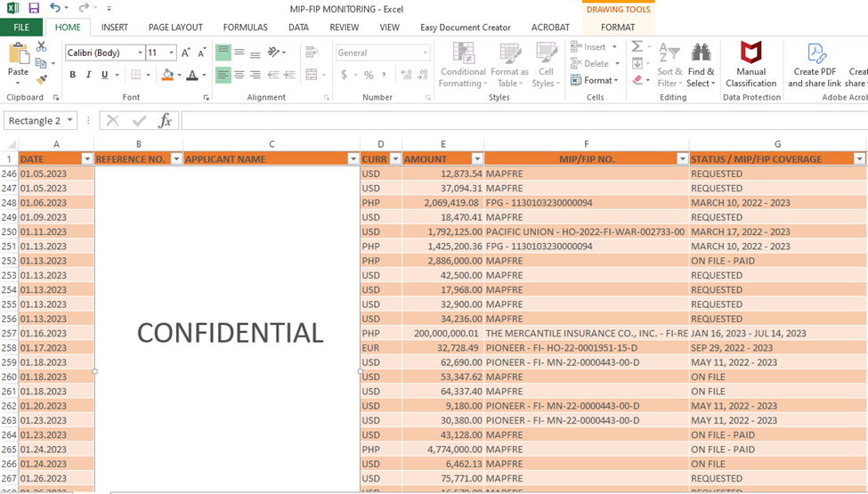Open AMOUNT column filter dropdown
Viewport: 868px width, 494px height.
pos(477,159)
